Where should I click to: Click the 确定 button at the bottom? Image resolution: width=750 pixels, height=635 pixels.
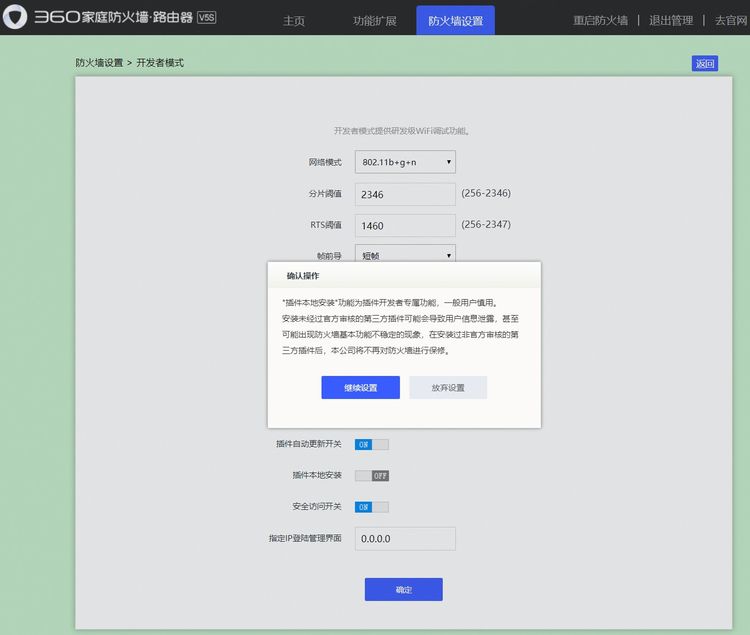click(404, 590)
